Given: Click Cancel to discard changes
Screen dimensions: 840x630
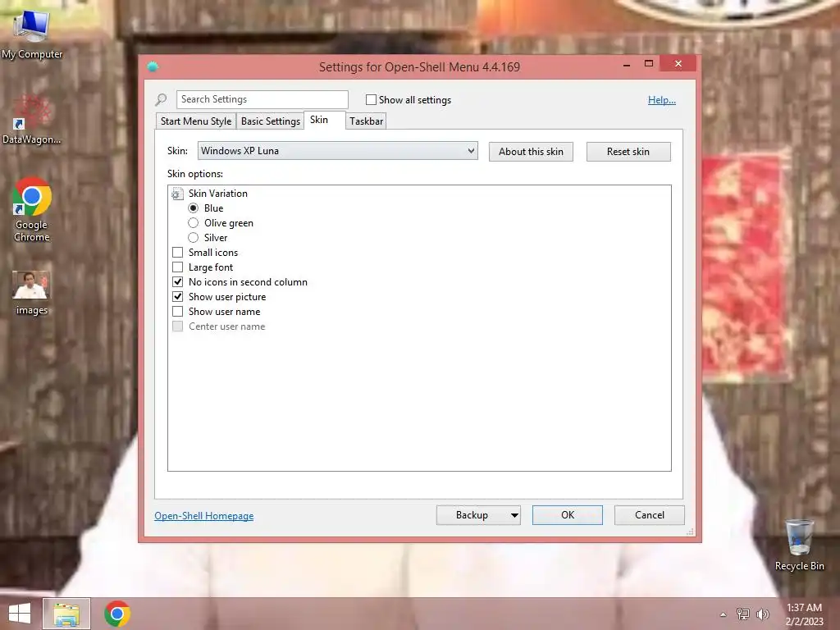Looking at the screenshot, I should coord(650,515).
